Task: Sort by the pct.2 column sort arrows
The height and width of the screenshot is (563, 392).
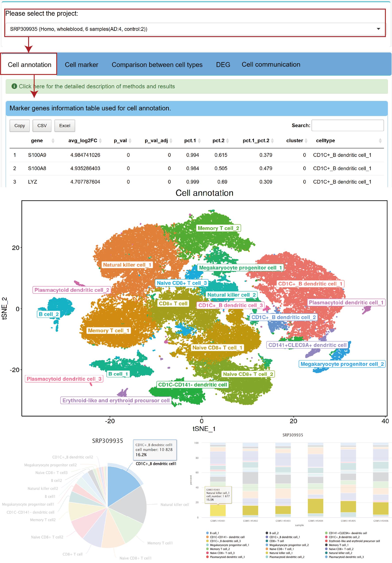Action: [x=228, y=141]
